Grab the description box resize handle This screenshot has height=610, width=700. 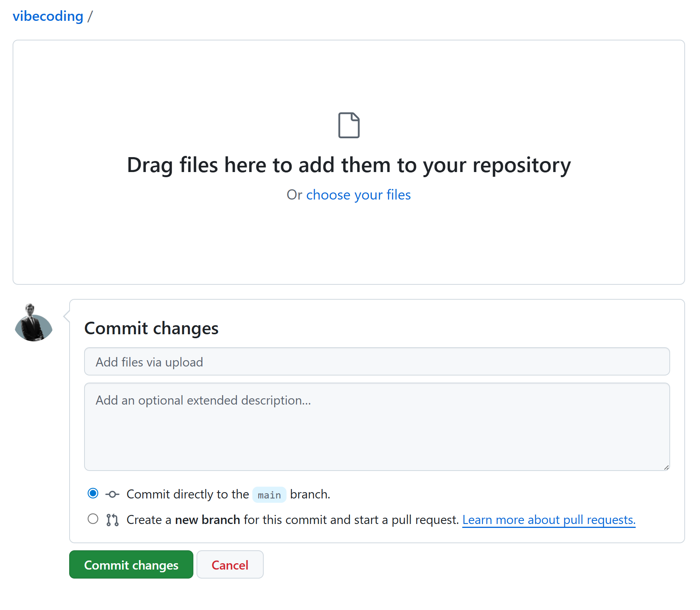pos(666,467)
